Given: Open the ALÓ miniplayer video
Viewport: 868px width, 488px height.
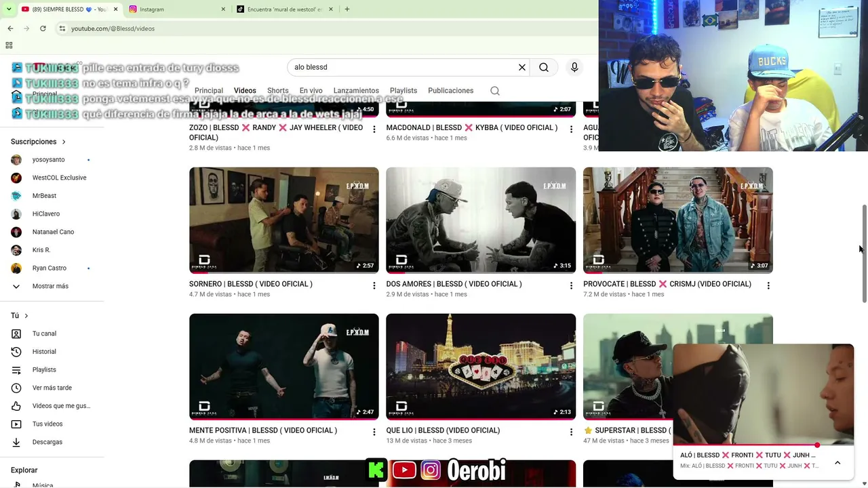Looking at the screenshot, I should tap(763, 394).
